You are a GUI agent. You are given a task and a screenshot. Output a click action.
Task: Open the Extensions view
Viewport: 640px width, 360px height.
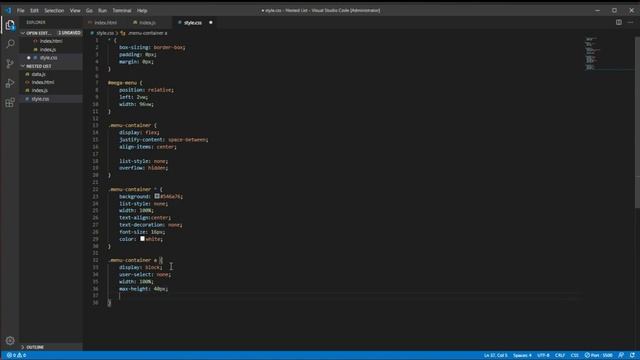(10, 102)
